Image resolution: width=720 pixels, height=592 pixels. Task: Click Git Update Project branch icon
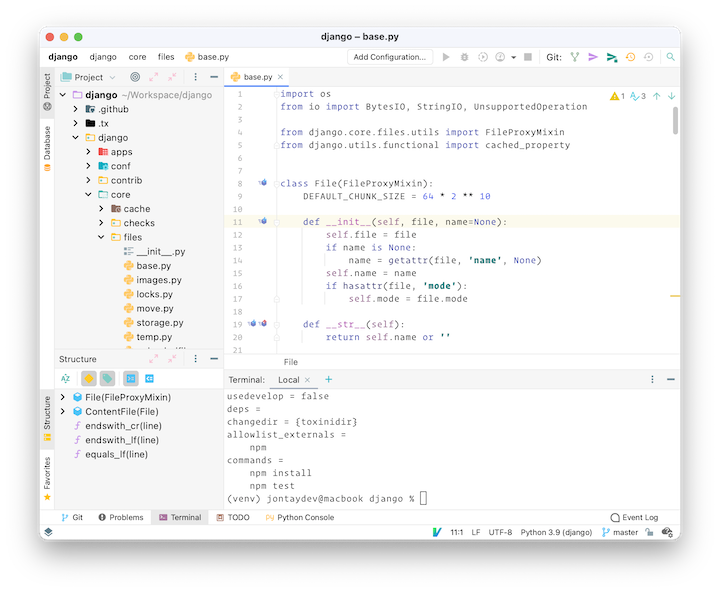[x=574, y=57]
